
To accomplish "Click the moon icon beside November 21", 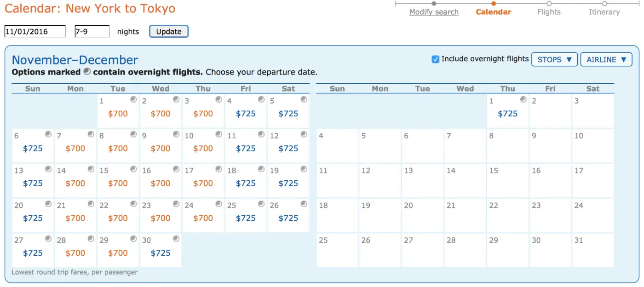I will coord(90,205).
